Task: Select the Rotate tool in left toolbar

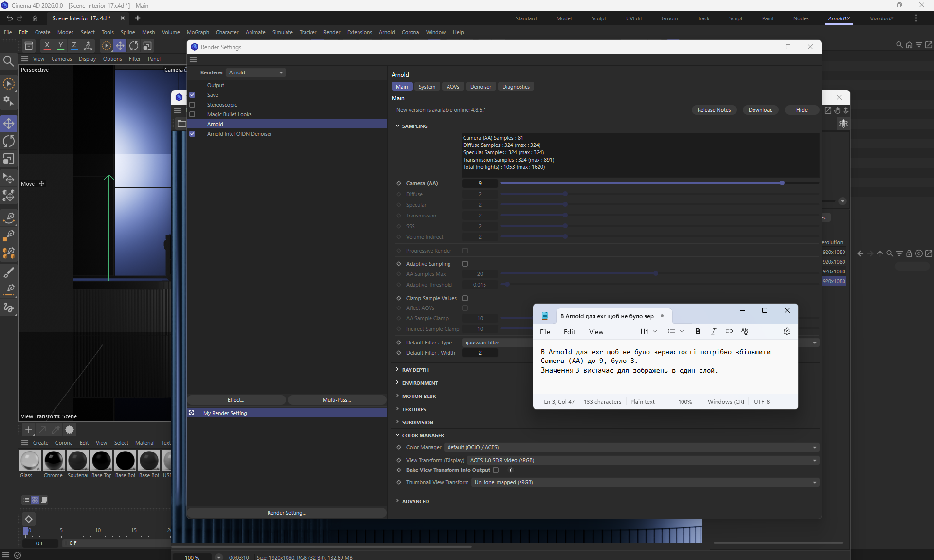Action: tap(9, 142)
